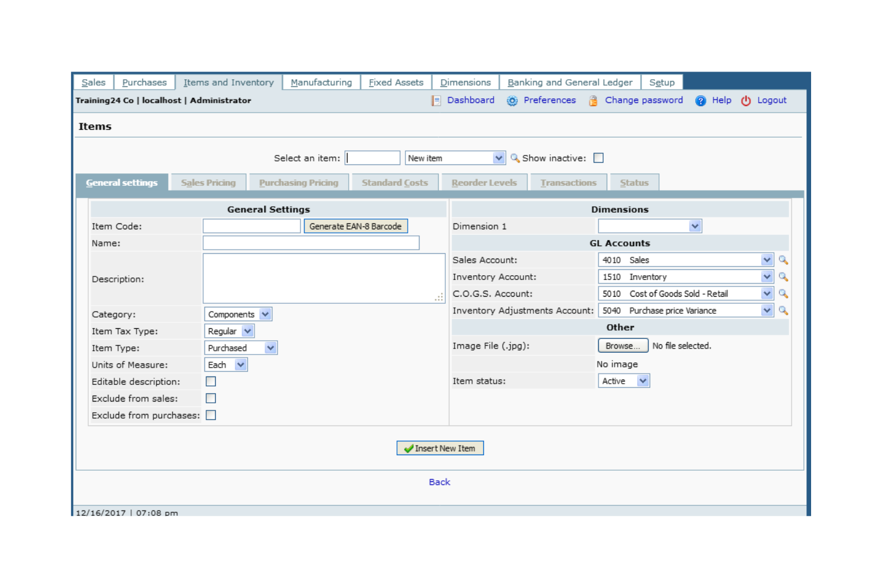Open the Dimension 1 dropdown
This screenshot has width=882, height=588.
click(650, 226)
